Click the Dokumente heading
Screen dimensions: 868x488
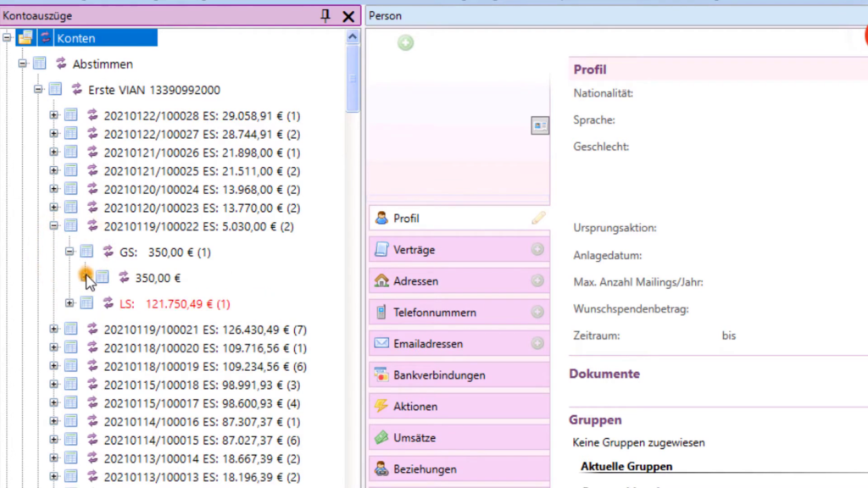coord(604,374)
